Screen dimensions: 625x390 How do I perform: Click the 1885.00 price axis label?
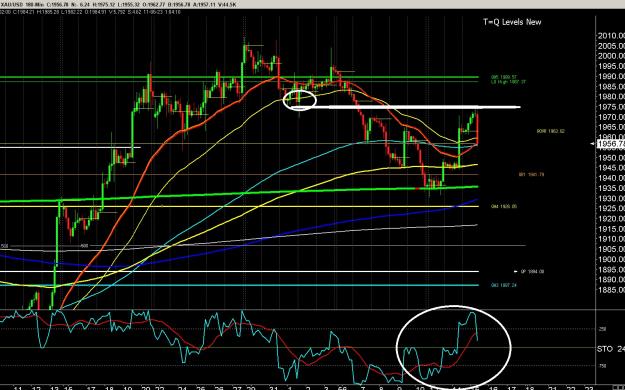611,290
